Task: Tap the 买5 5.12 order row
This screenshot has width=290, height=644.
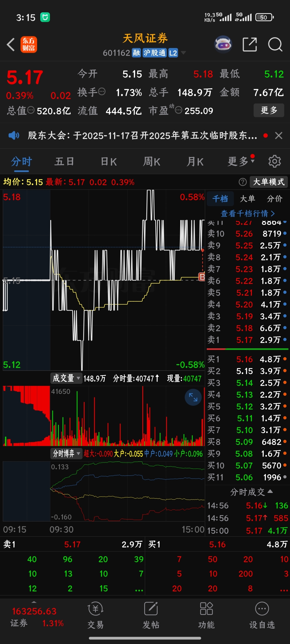Action: 247,406
